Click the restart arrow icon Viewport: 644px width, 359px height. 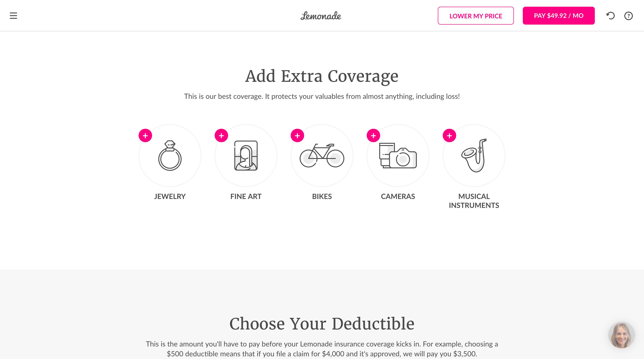pyautogui.click(x=610, y=16)
